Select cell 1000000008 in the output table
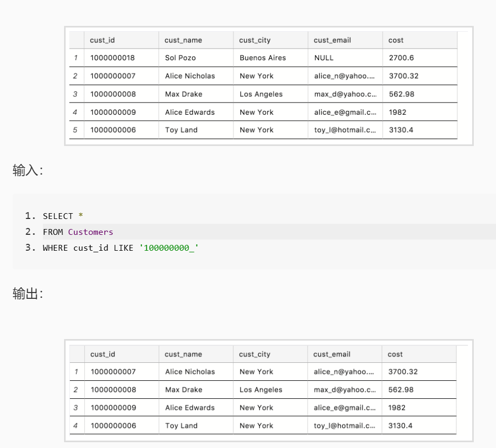Image resolution: width=496 pixels, height=448 pixels. point(122,389)
